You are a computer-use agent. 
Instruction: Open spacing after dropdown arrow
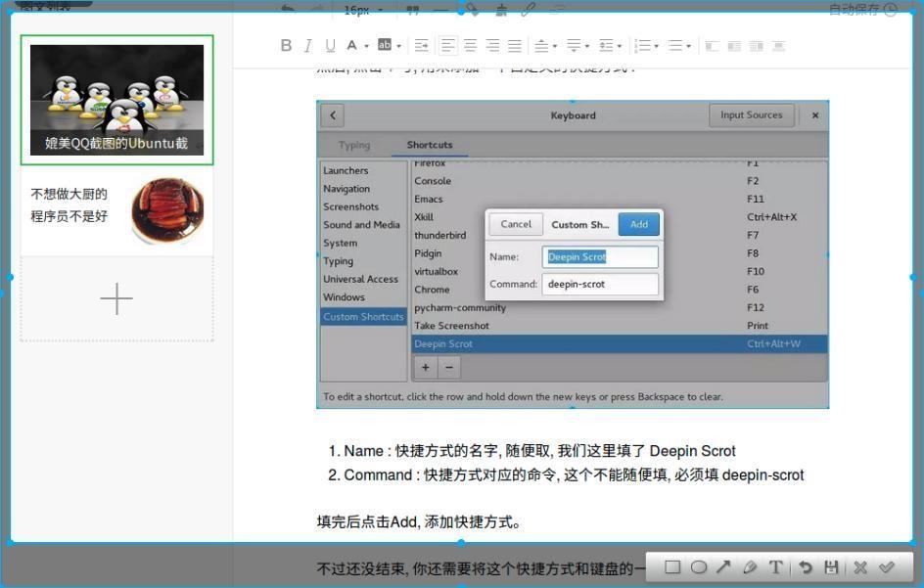click(x=587, y=46)
